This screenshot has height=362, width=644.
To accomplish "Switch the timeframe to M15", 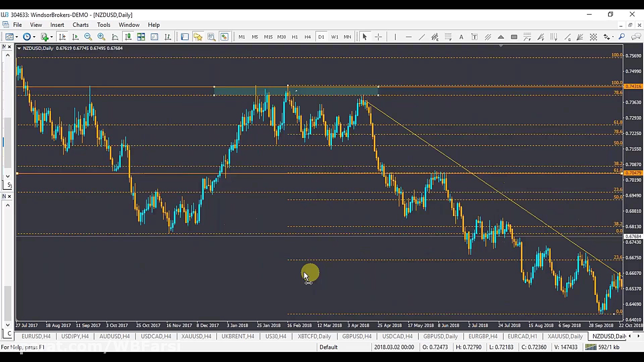I will [x=268, y=37].
